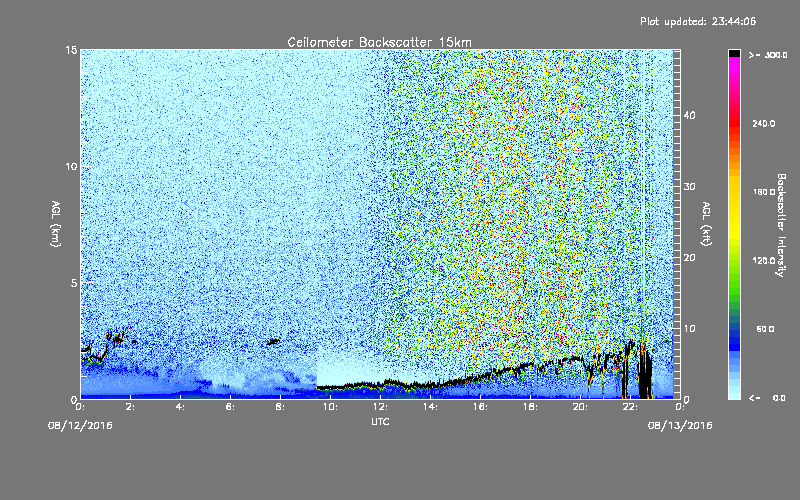Click the colorbar value 240.0
This screenshot has width=800, height=500.
pos(764,124)
